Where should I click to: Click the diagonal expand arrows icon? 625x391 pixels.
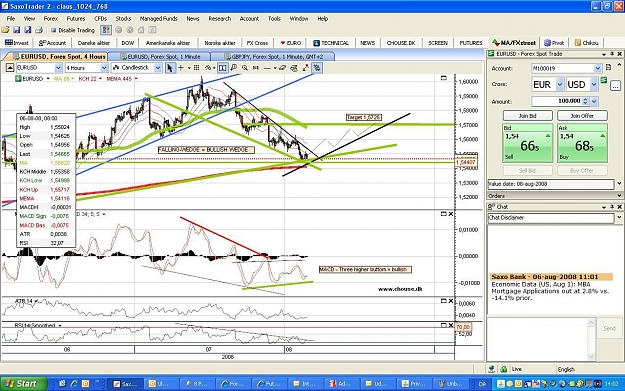(x=305, y=68)
